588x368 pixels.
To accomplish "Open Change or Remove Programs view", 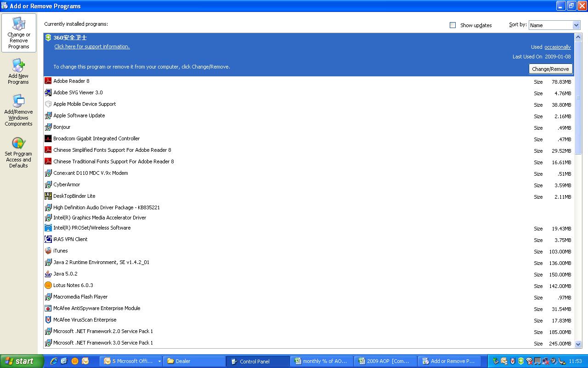I will coord(19,33).
